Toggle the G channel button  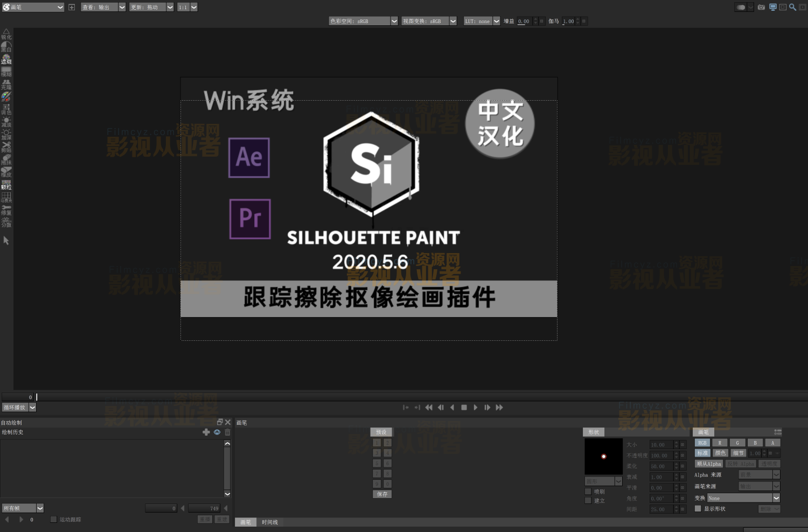[737, 443]
